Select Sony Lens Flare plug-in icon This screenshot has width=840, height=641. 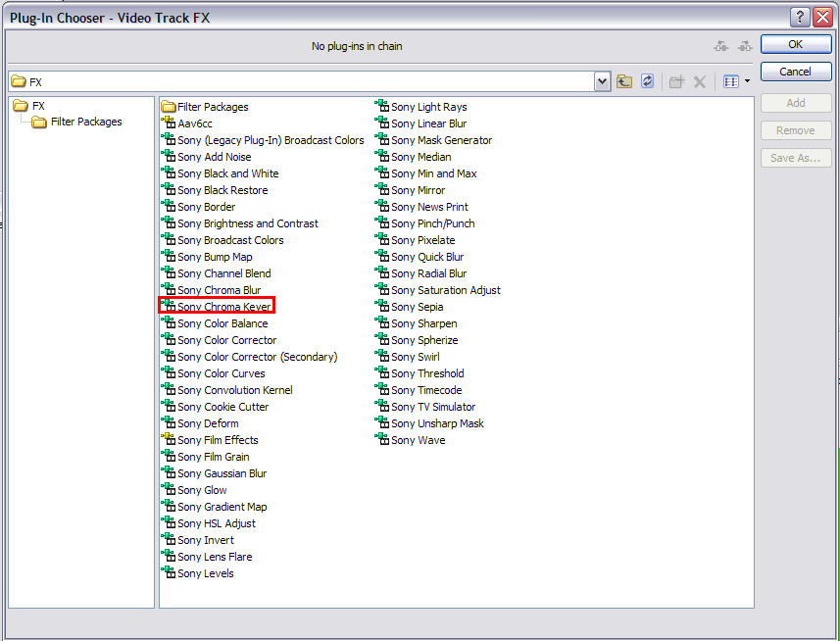pyautogui.click(x=169, y=556)
